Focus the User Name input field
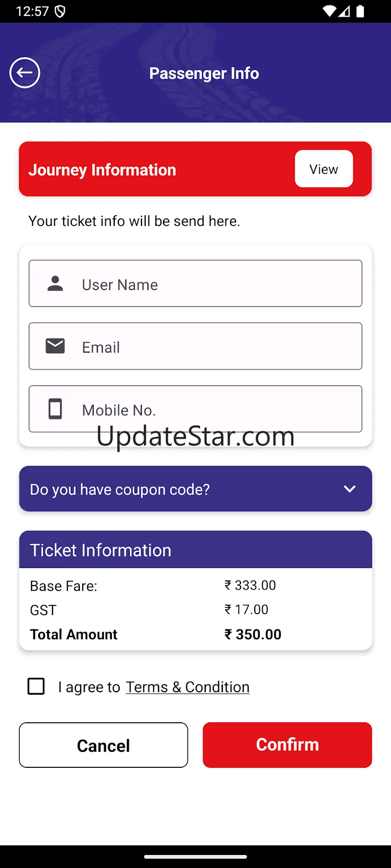The width and height of the screenshot is (391, 868). (x=195, y=283)
